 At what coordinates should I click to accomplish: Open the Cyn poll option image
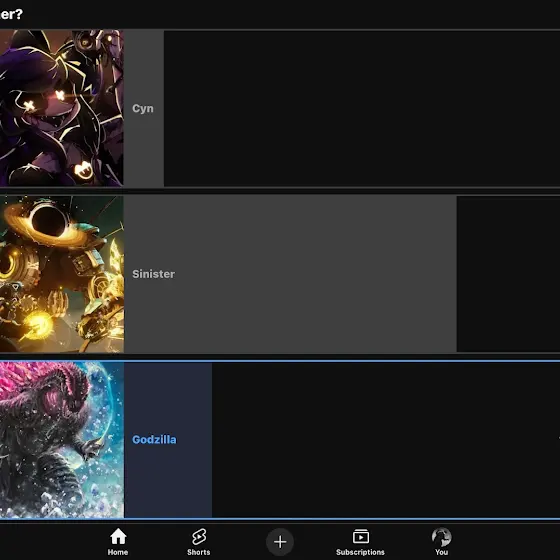pos(61,108)
